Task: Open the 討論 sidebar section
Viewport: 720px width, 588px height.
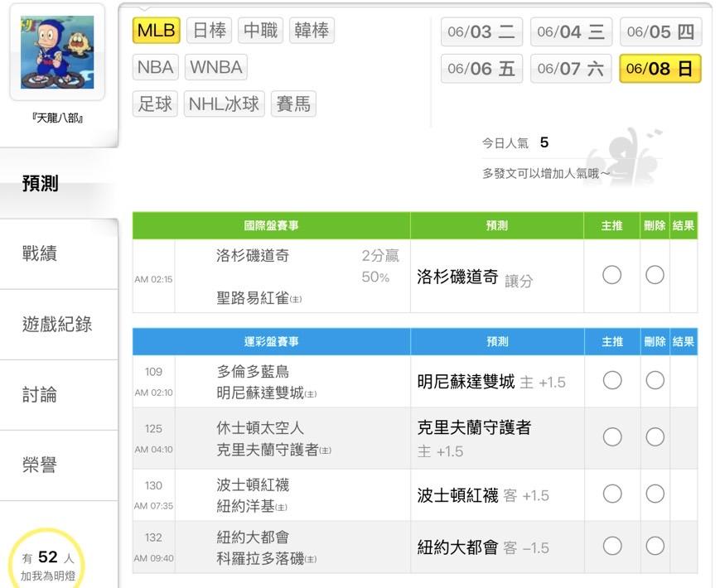Action: (x=59, y=395)
